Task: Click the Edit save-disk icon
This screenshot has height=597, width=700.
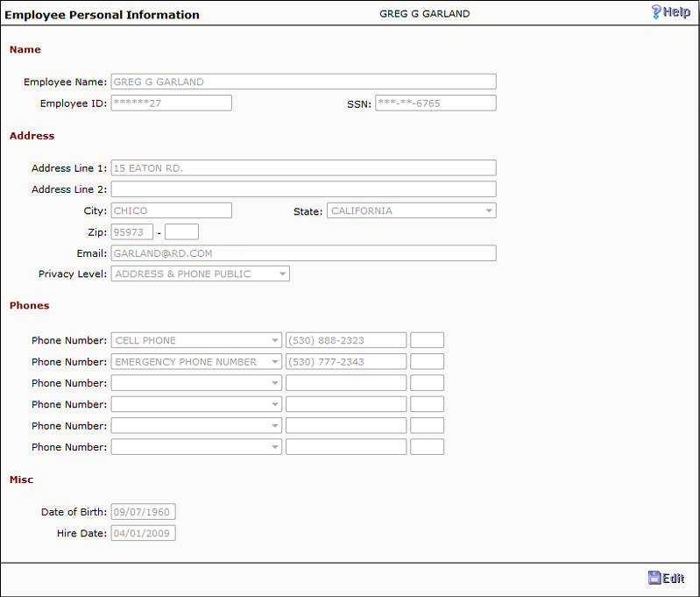Action: tap(654, 578)
